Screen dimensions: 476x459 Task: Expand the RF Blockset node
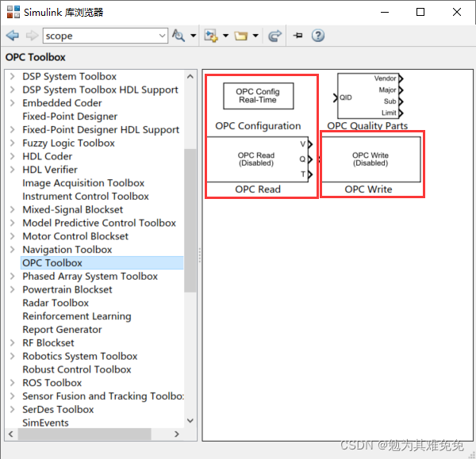[x=12, y=343]
